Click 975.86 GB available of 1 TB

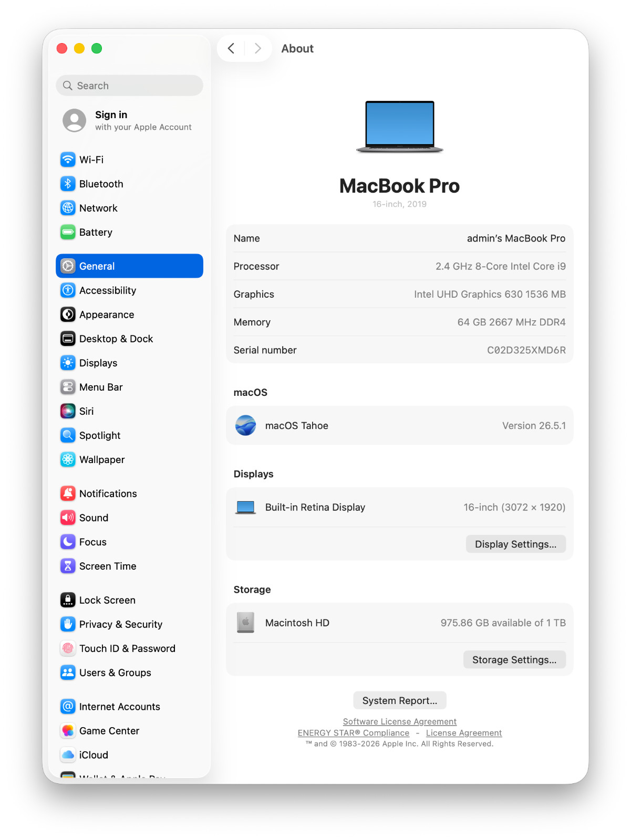pos(503,623)
